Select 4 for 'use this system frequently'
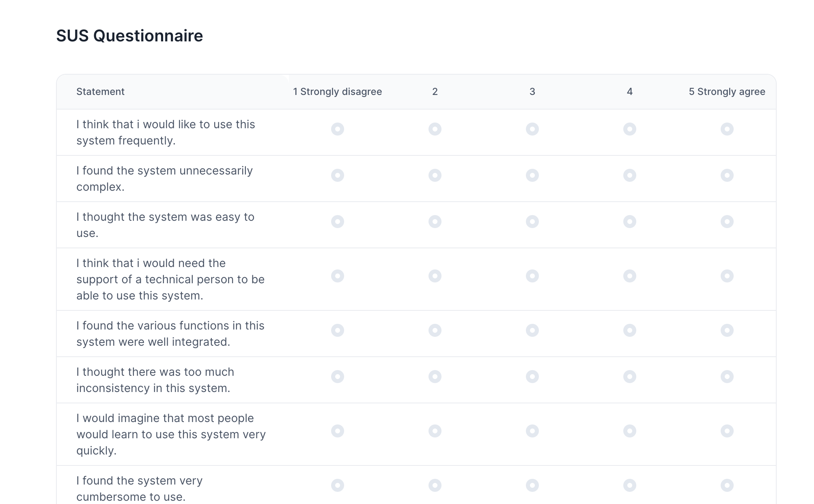The width and height of the screenshot is (814, 504). tap(630, 129)
